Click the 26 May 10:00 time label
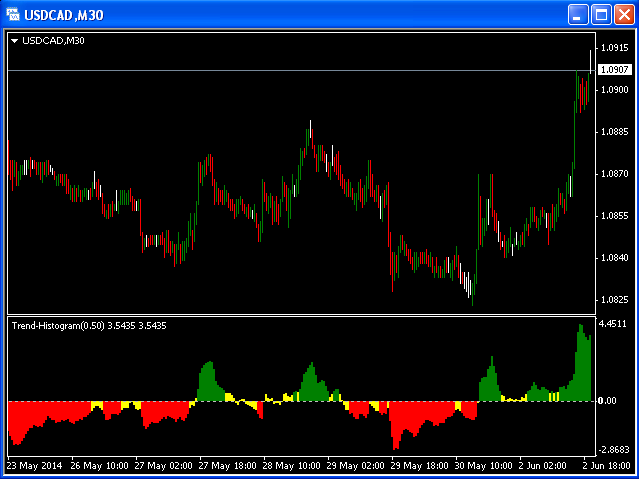 click(x=102, y=466)
